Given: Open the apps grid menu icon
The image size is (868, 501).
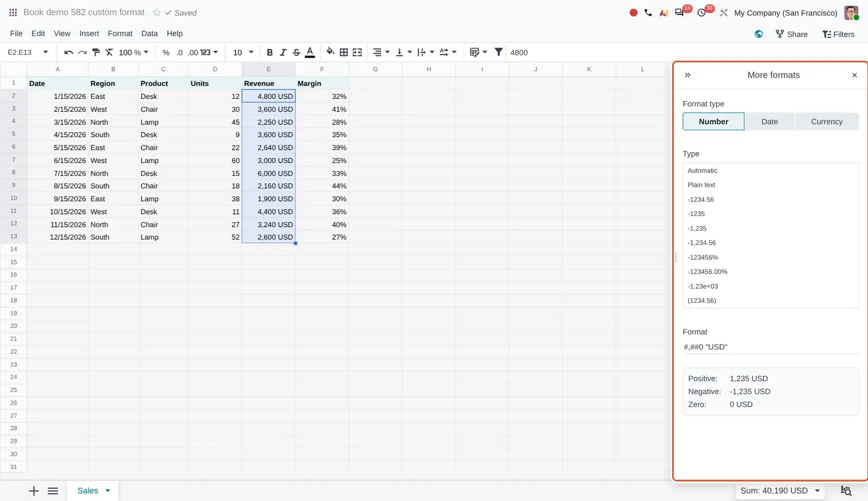Looking at the screenshot, I should [x=13, y=12].
